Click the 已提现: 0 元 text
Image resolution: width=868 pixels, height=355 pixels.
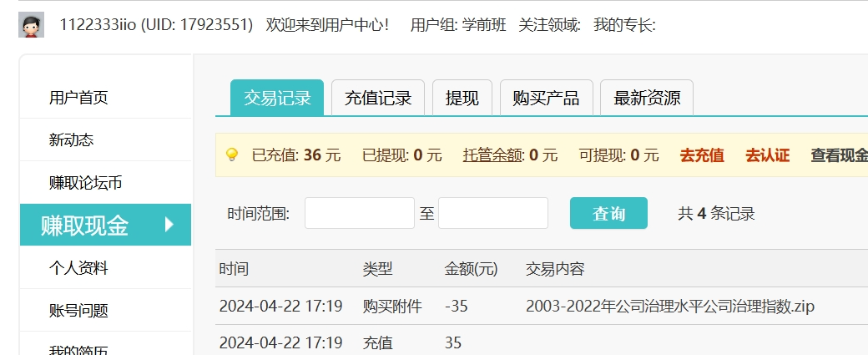point(402,155)
